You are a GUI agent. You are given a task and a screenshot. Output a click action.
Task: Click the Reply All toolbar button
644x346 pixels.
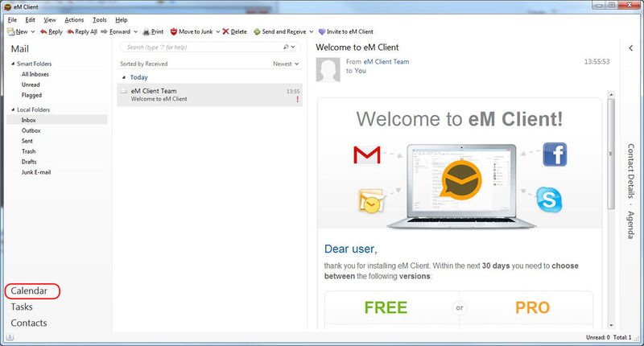click(82, 31)
